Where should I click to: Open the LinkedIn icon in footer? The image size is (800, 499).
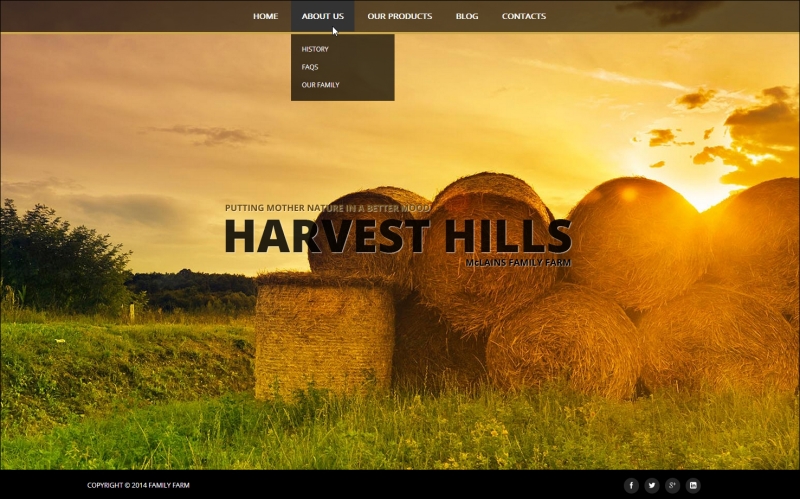[x=693, y=485]
